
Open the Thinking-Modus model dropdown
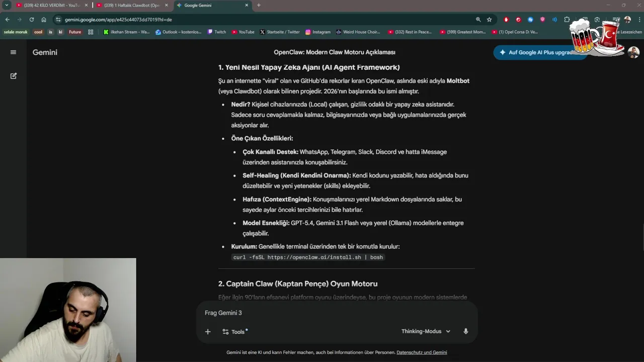(426, 331)
